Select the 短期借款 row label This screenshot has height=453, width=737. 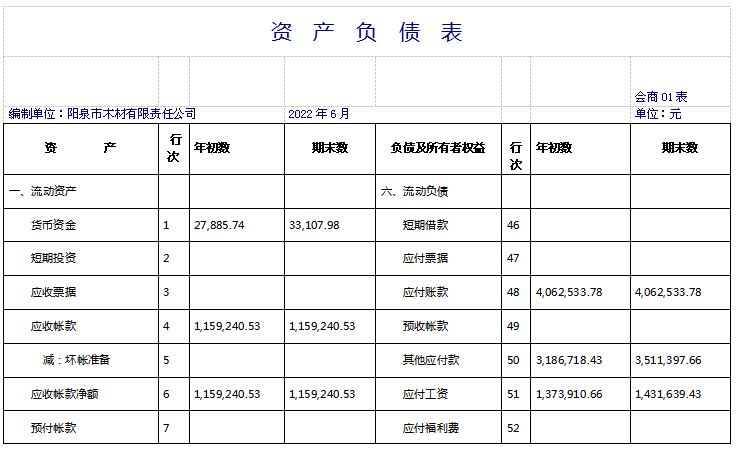[x=425, y=225]
